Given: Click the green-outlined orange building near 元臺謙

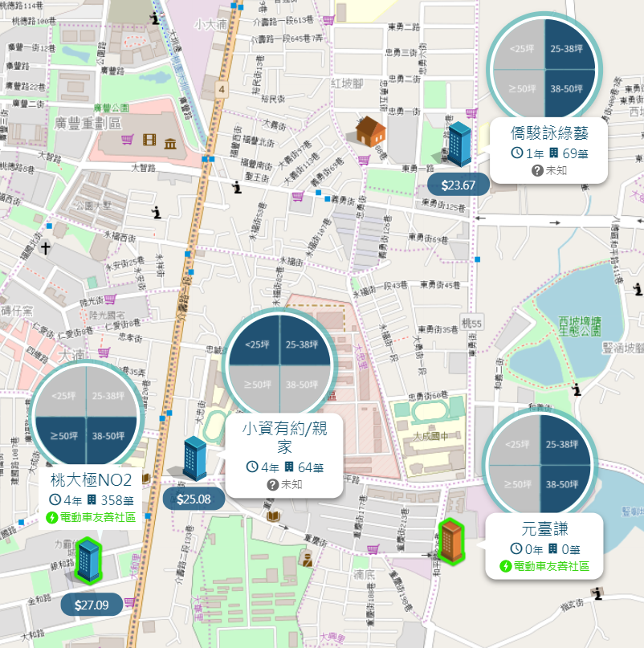Looking at the screenshot, I should pos(451,542).
